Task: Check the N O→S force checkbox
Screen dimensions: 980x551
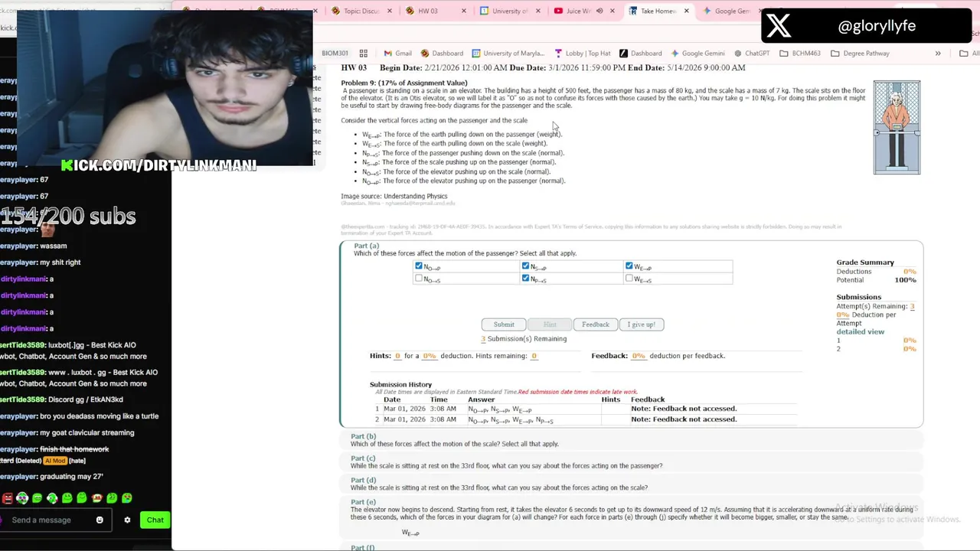Action: tap(419, 279)
